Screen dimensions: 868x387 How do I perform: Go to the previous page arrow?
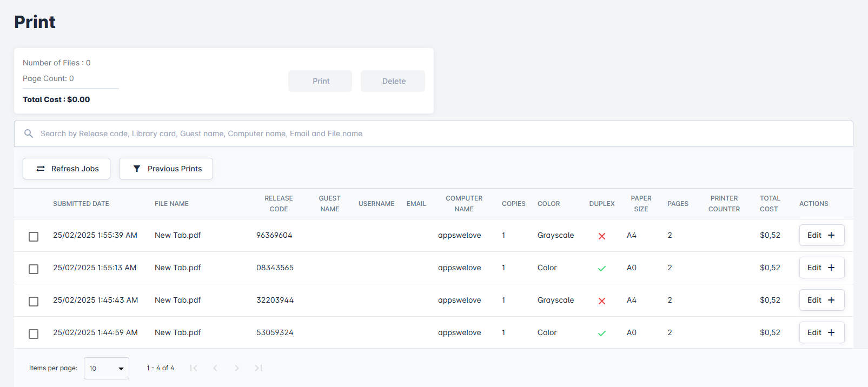point(215,368)
